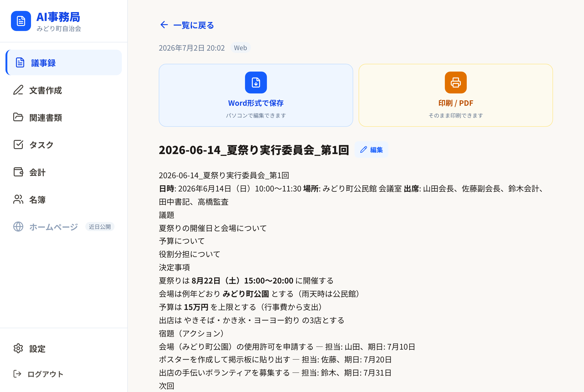Click the タスク checkbox icon
The image size is (584, 392).
tap(18, 144)
